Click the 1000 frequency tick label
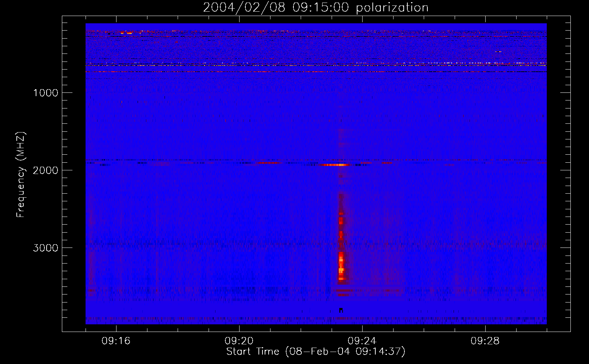Viewport: 589px width, 364px height. pos(46,93)
